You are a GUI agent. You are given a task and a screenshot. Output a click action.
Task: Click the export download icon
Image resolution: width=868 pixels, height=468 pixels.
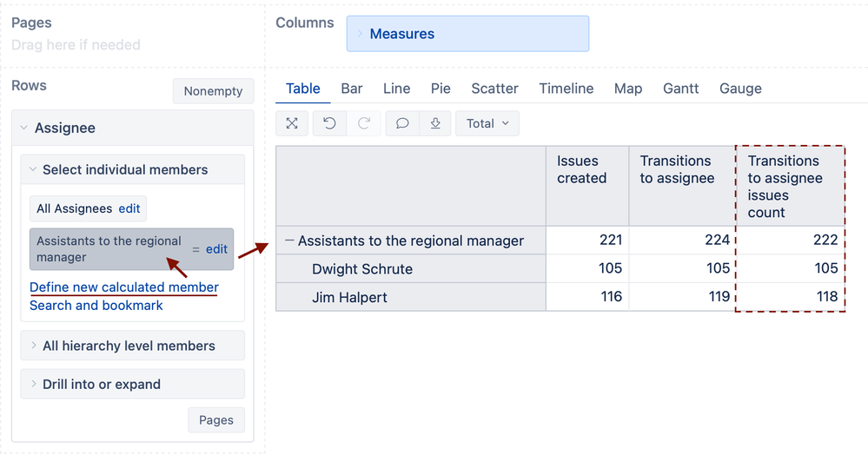click(x=435, y=123)
